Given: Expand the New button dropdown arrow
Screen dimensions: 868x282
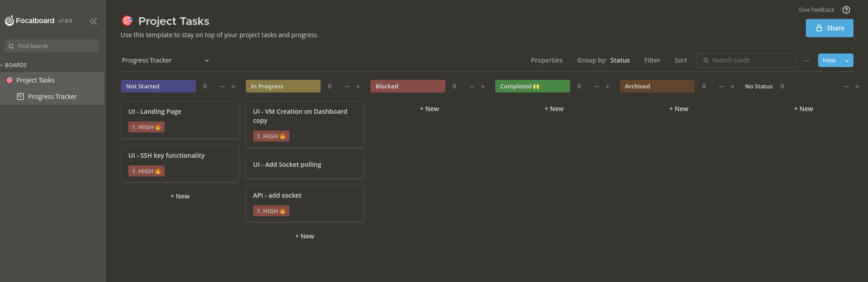Looking at the screenshot, I should [x=847, y=60].
